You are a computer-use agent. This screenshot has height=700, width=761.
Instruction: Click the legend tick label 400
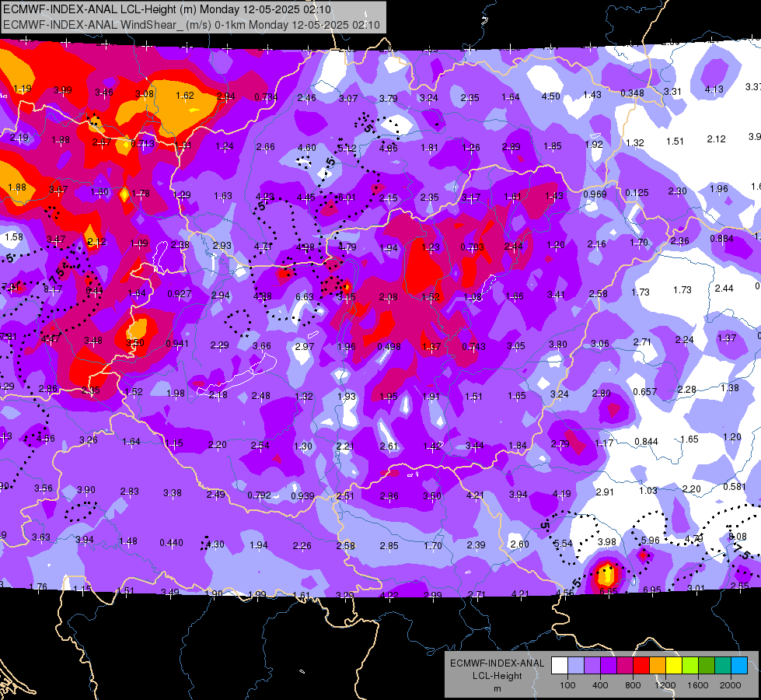pyautogui.click(x=600, y=685)
